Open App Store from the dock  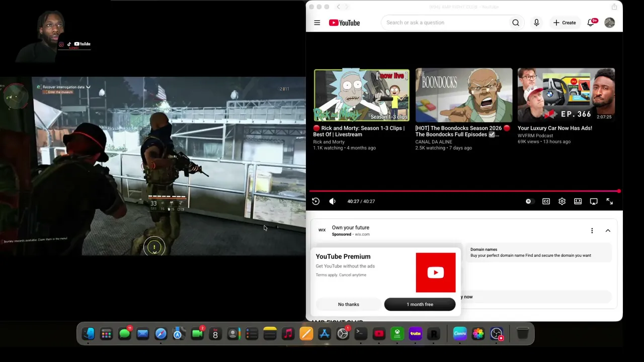pos(324,333)
